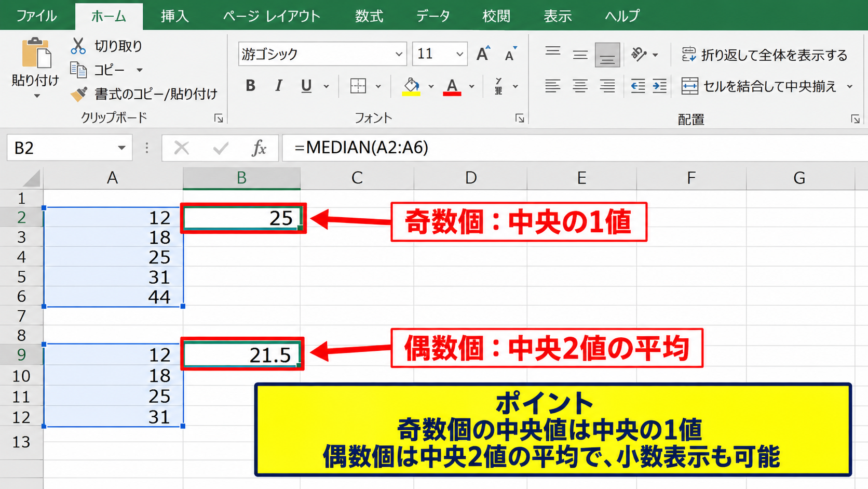Toggle center horizontal text alignment

tap(580, 86)
